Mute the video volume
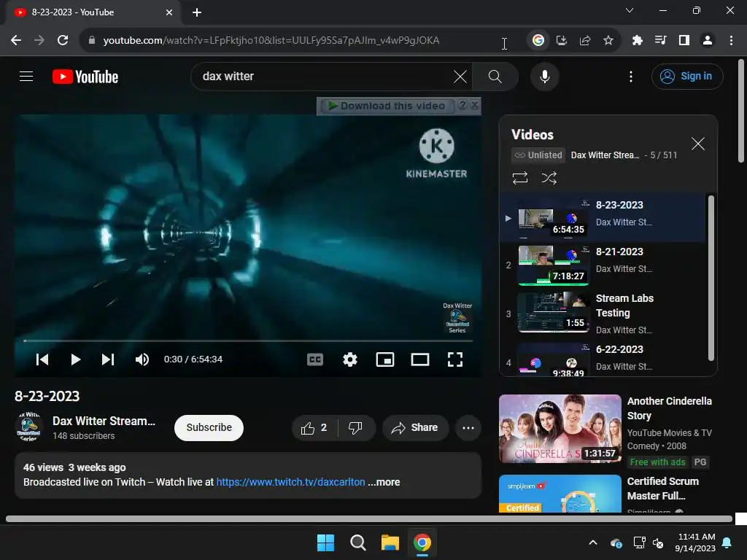Screen dimensions: 747x560 (142, 359)
